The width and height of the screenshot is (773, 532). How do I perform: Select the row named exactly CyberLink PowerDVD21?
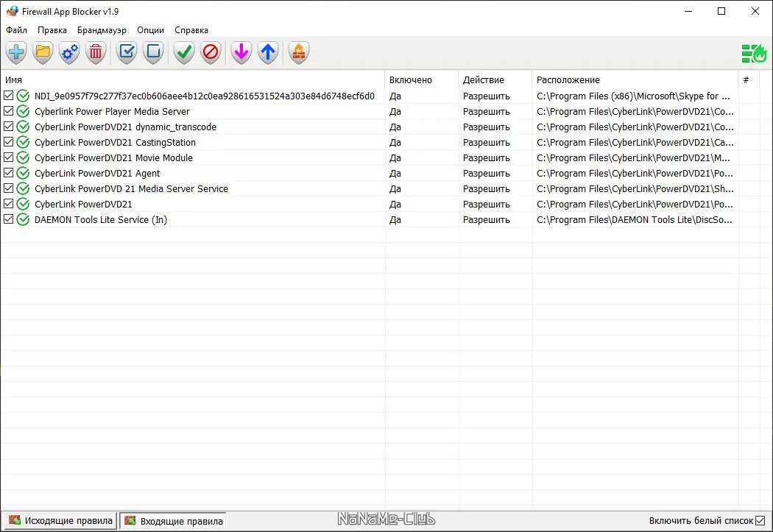pyautogui.click(x=83, y=204)
